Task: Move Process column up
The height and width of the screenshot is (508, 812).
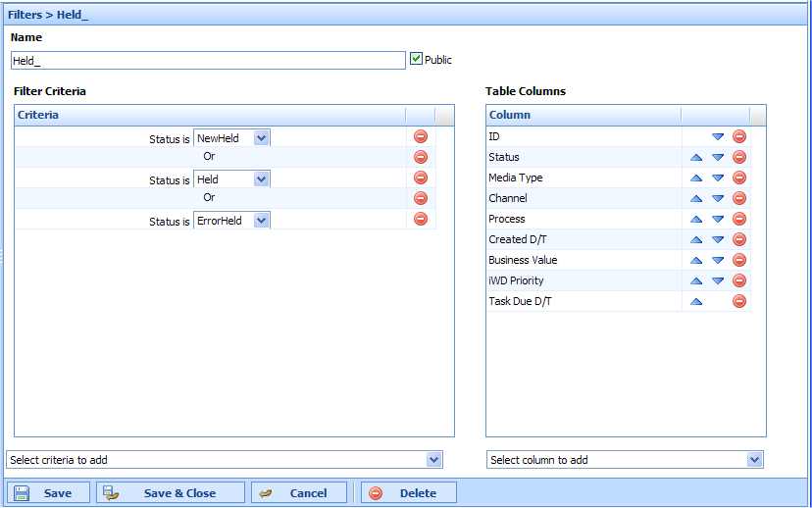Action: [696, 219]
